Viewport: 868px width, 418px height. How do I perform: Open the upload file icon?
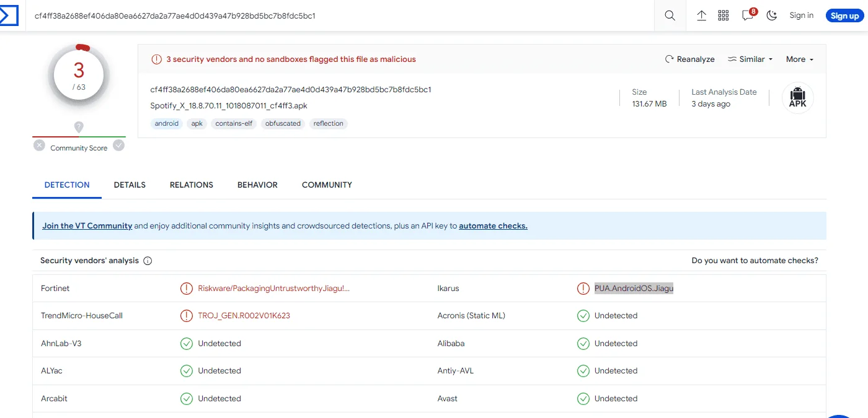(x=702, y=15)
